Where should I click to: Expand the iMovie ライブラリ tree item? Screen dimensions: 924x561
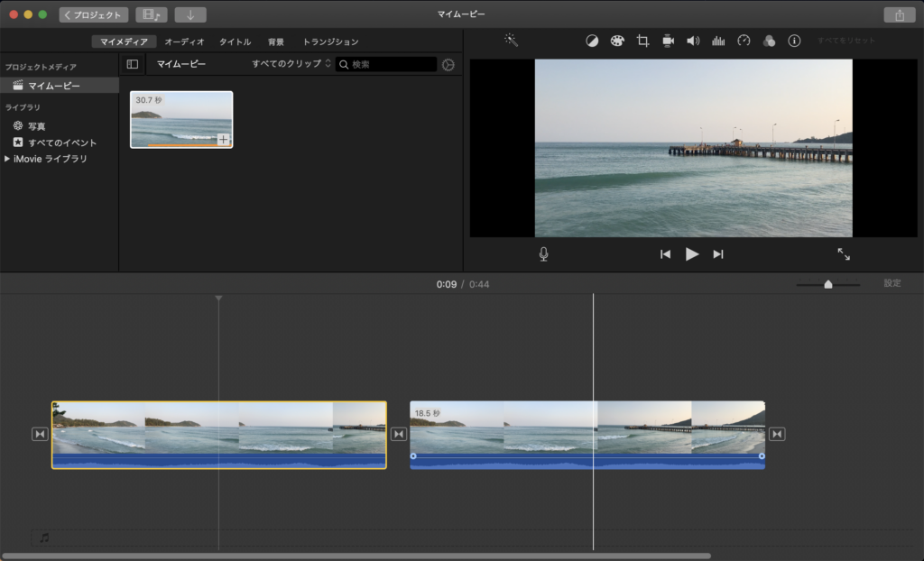8,159
